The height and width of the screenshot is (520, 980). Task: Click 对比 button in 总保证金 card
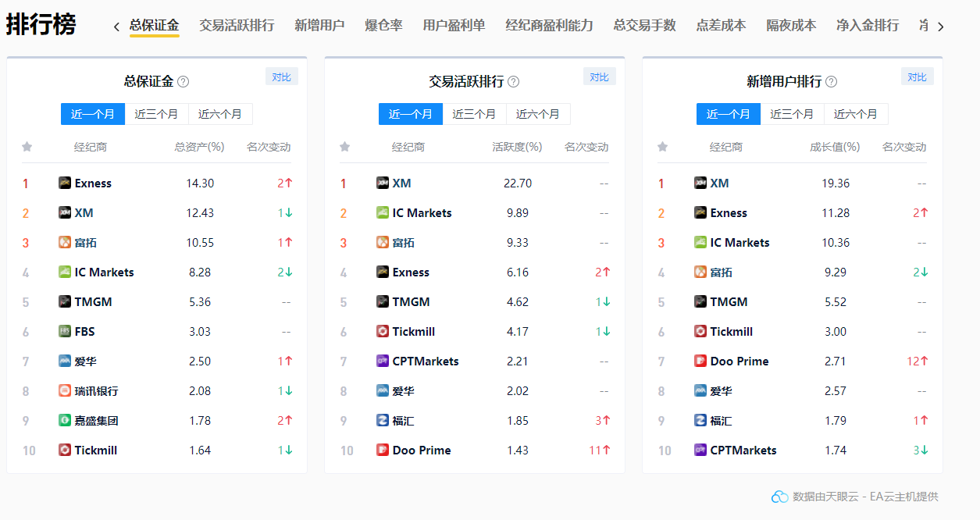(282, 77)
